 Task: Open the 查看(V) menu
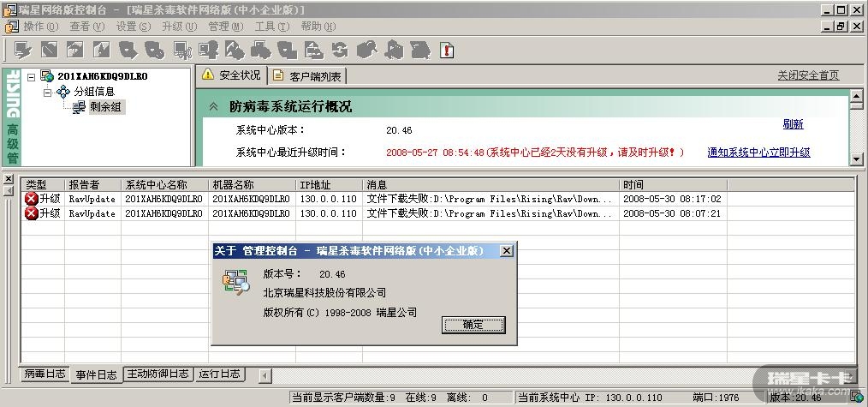click(87, 27)
